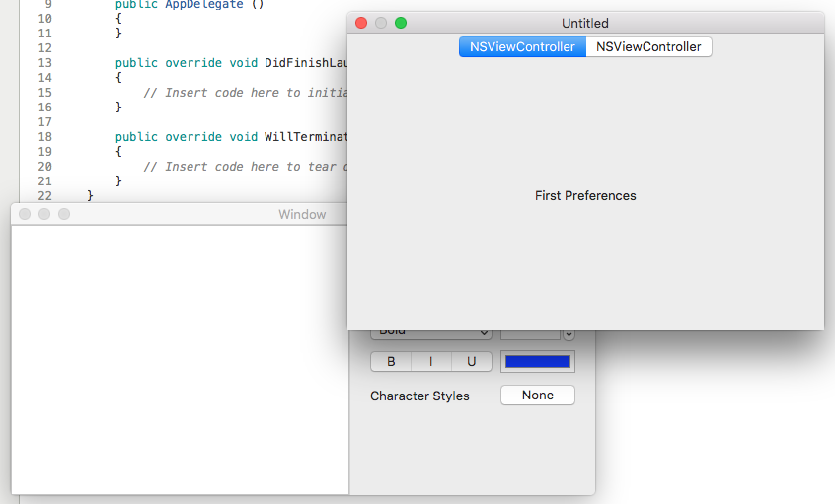Toggle Bold button B

click(x=391, y=361)
